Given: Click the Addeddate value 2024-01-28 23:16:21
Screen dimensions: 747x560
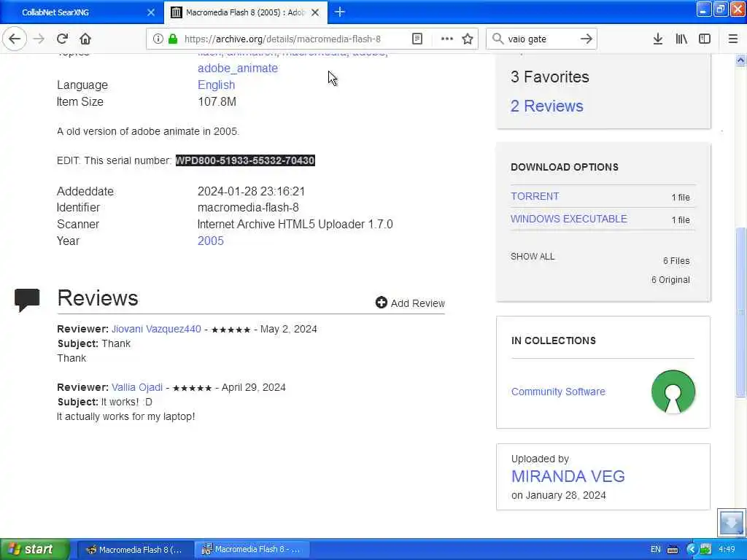Looking at the screenshot, I should coord(251,192).
